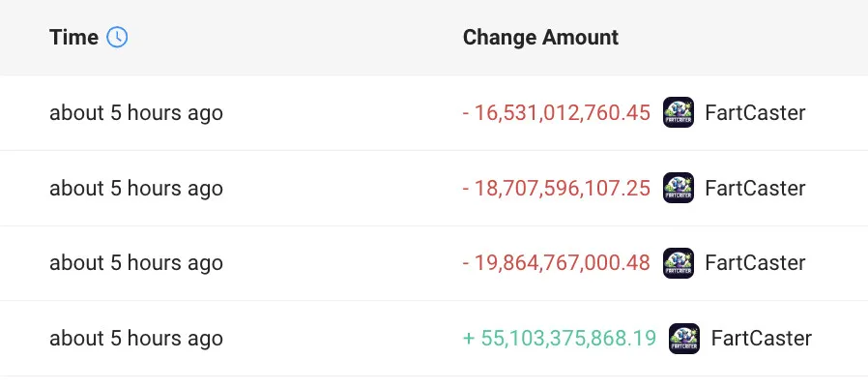Image resolution: width=868 pixels, height=389 pixels.
Task: Open FartCaster link in the -18,707,596,107.25 row
Action: click(755, 188)
